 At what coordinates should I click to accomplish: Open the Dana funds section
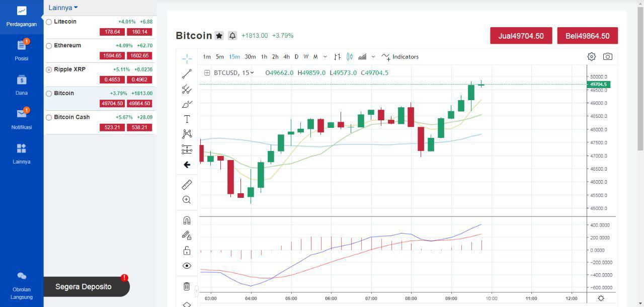(22, 85)
